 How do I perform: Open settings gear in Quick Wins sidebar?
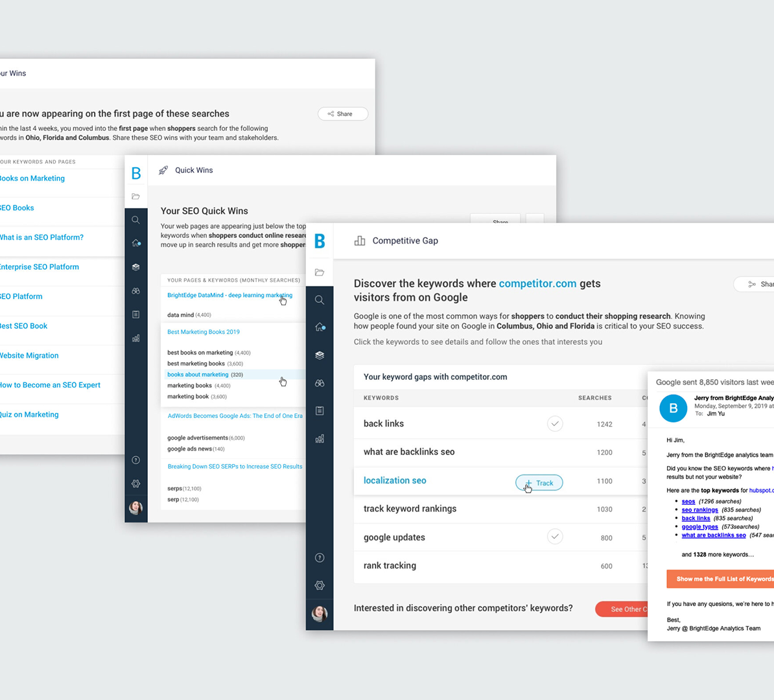pyautogui.click(x=135, y=484)
